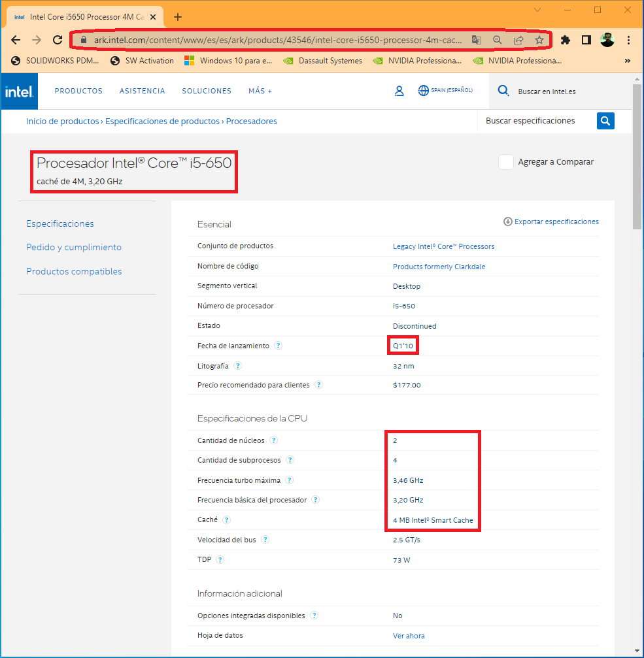The height and width of the screenshot is (658, 644).
Task: Go back to the previous page
Action: pos(16,40)
